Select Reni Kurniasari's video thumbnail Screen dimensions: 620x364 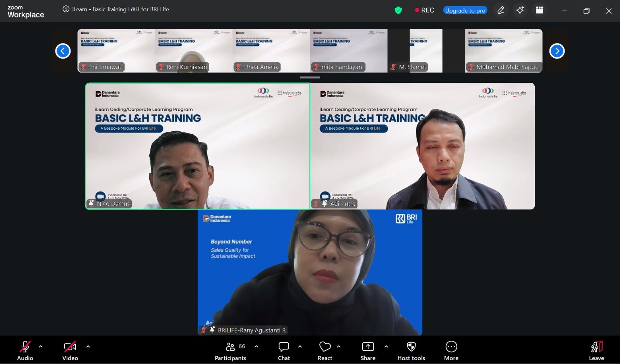pos(194,51)
